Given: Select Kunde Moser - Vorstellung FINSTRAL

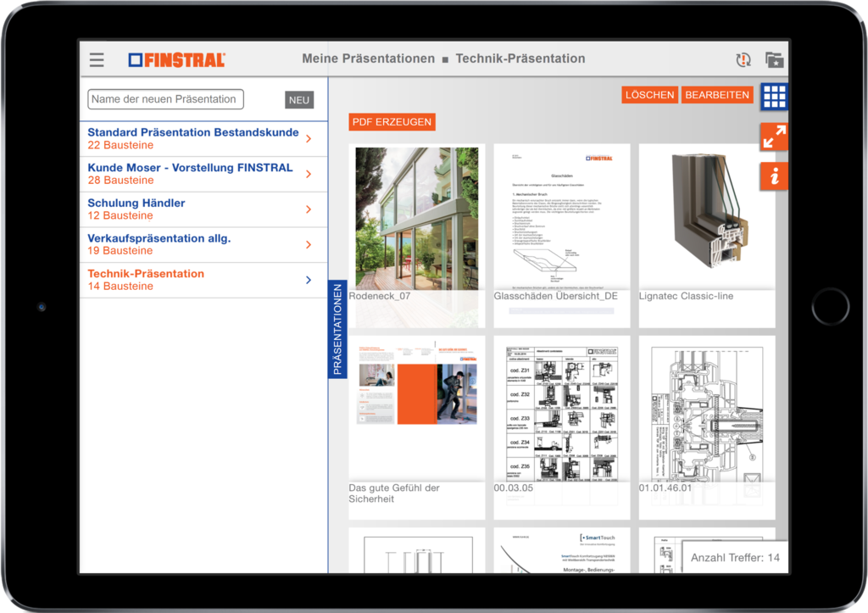Looking at the screenshot, I should (203, 174).
